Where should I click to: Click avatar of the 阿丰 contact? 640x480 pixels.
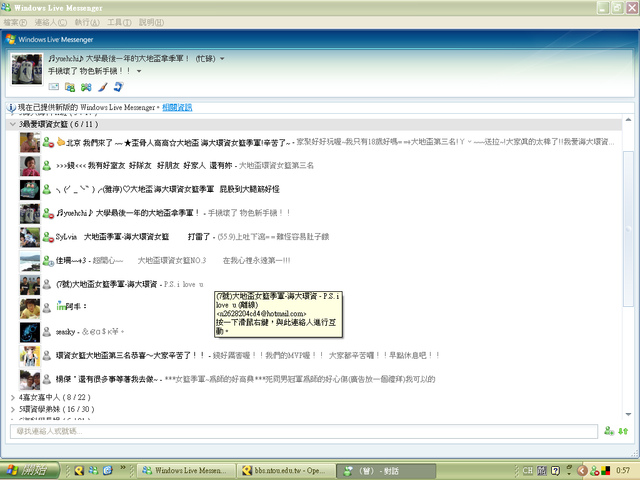click(x=30, y=308)
